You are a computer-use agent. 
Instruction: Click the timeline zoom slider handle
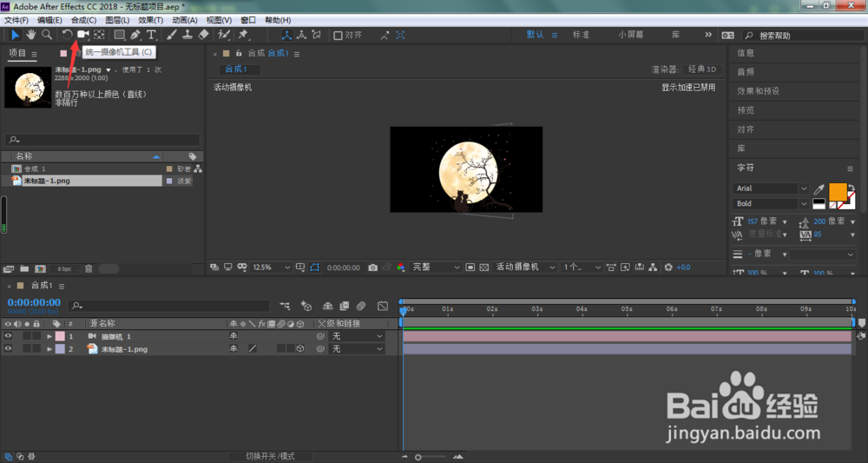(x=418, y=458)
